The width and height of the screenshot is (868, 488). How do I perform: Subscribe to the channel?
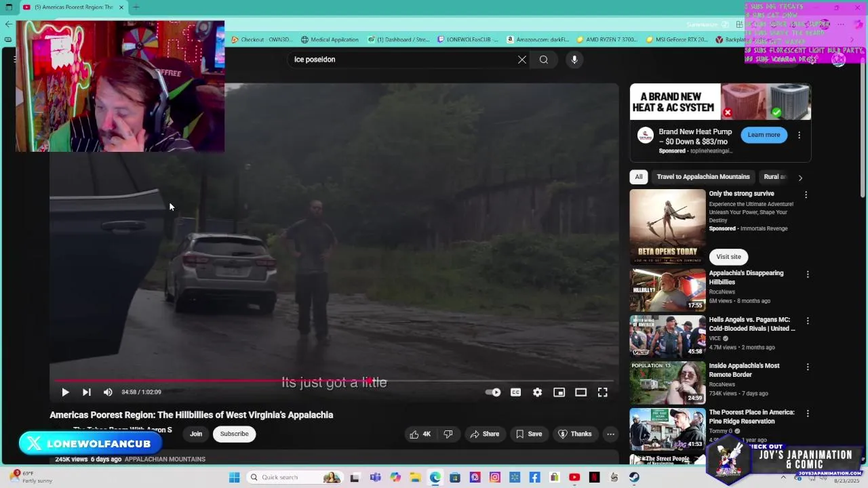click(x=234, y=434)
